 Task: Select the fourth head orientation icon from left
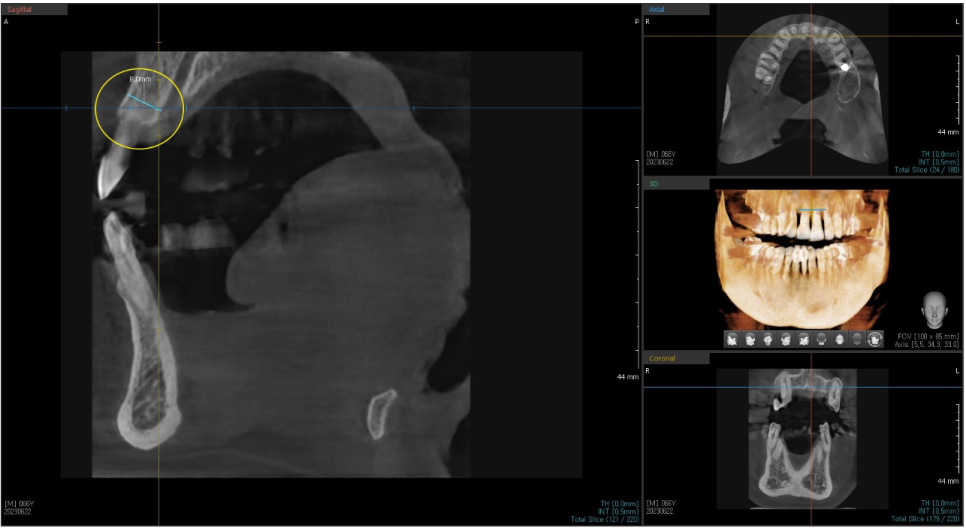[786, 339]
